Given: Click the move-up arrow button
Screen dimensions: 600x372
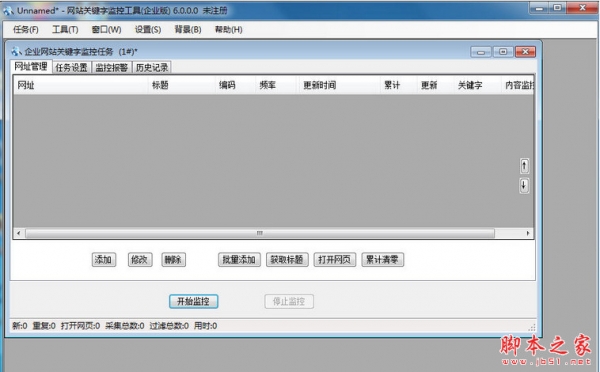Looking at the screenshot, I should coord(524,166).
